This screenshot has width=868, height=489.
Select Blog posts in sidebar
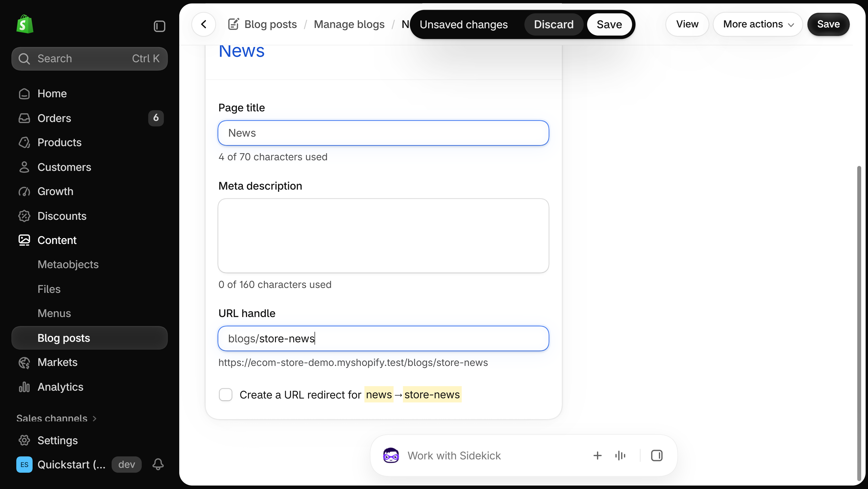tap(89, 338)
